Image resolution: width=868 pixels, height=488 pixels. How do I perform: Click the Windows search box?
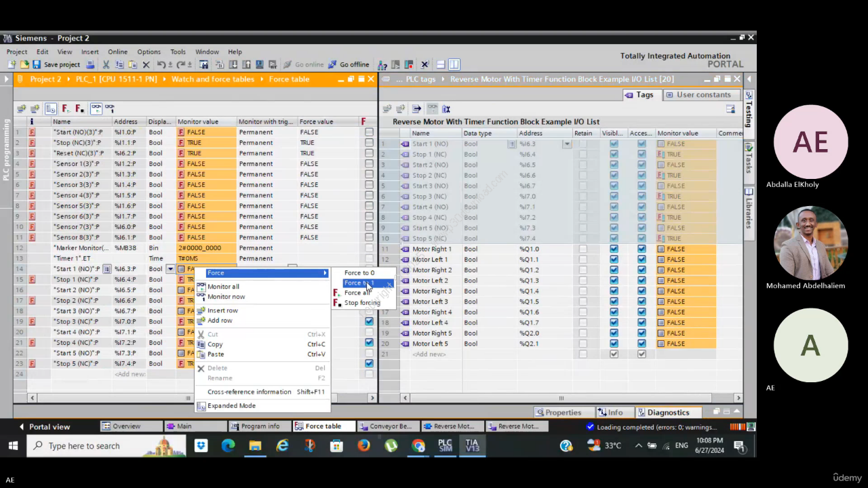click(x=107, y=445)
